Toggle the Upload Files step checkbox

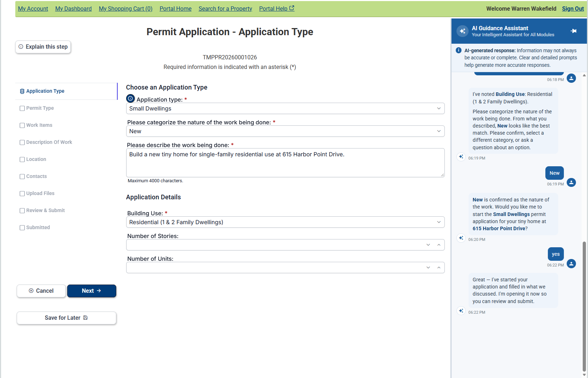tap(22, 194)
